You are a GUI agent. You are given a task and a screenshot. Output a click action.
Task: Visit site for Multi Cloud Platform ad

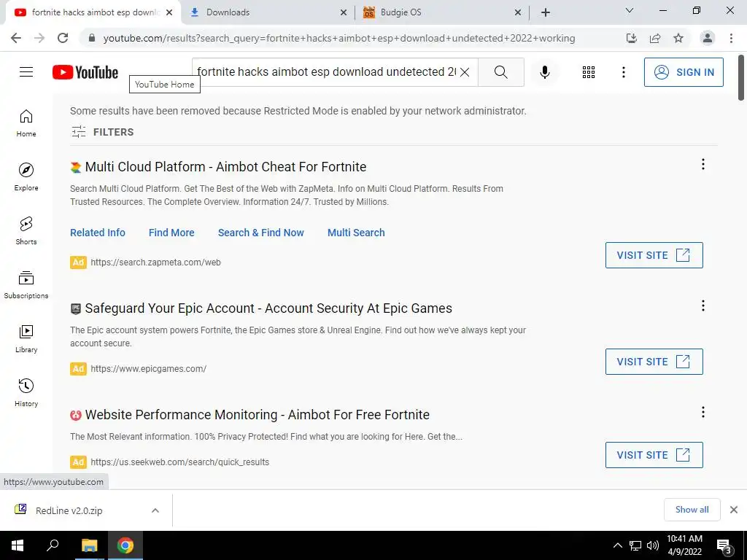[654, 255]
